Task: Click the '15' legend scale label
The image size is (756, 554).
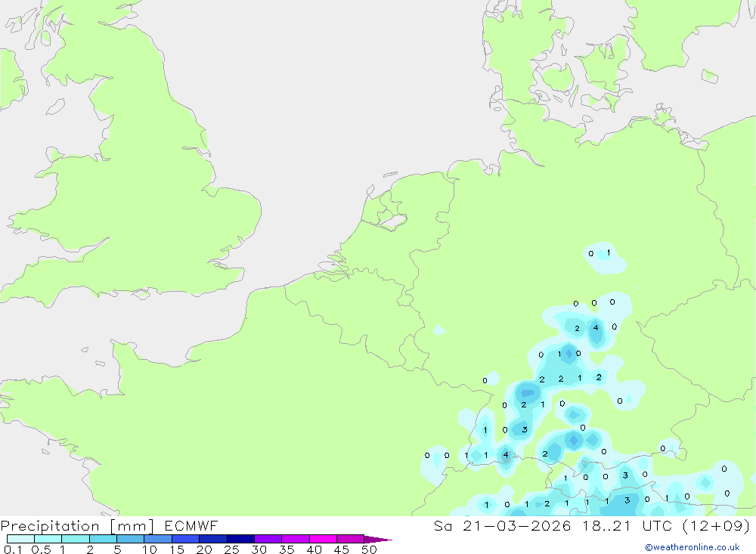Action: tap(177, 549)
